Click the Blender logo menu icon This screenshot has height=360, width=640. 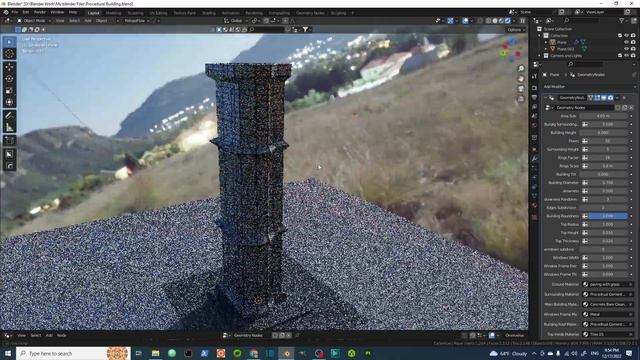[x=6, y=12]
